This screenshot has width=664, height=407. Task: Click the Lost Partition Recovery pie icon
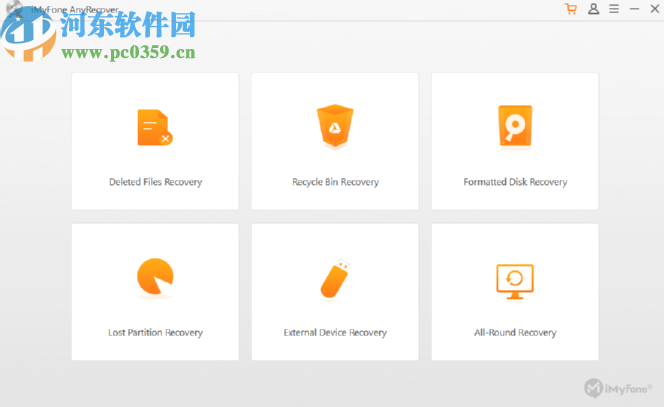click(155, 277)
